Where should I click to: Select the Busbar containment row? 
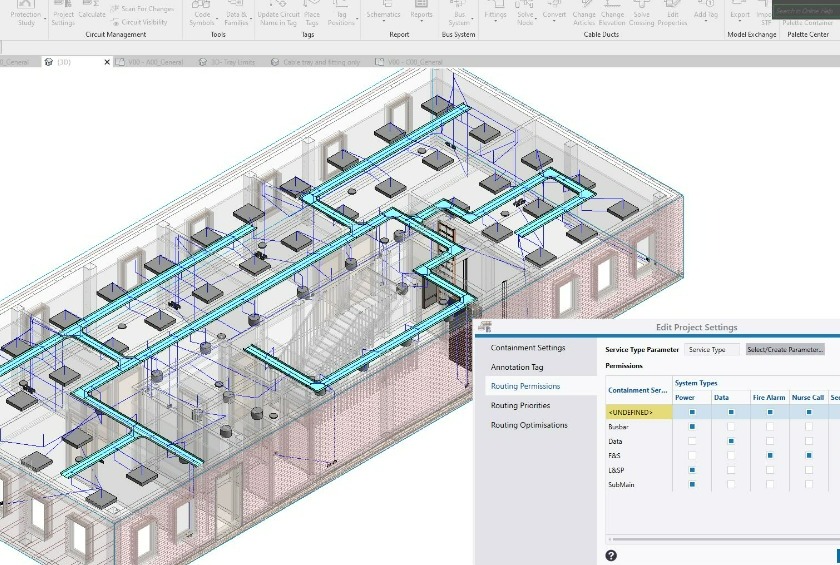pos(639,426)
